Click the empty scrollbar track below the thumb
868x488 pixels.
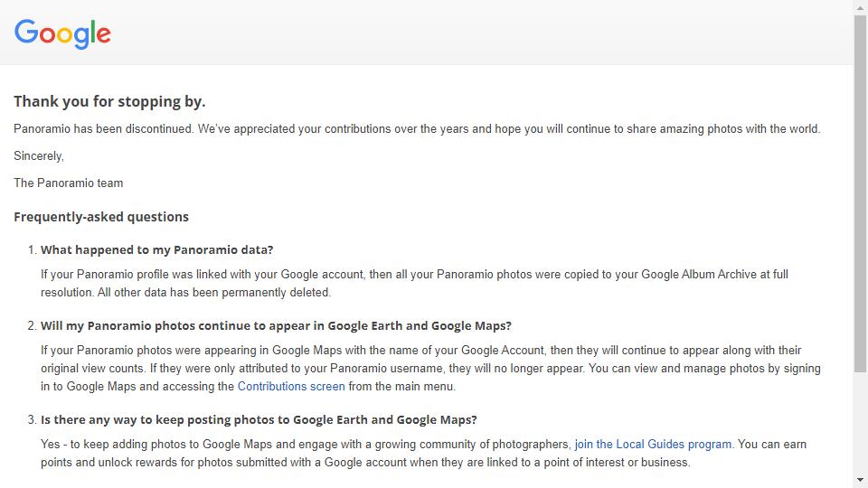point(860,423)
